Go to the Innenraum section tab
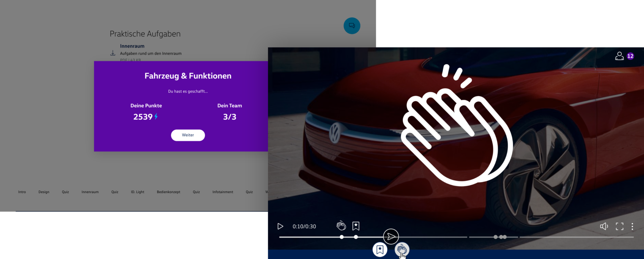 [90, 192]
